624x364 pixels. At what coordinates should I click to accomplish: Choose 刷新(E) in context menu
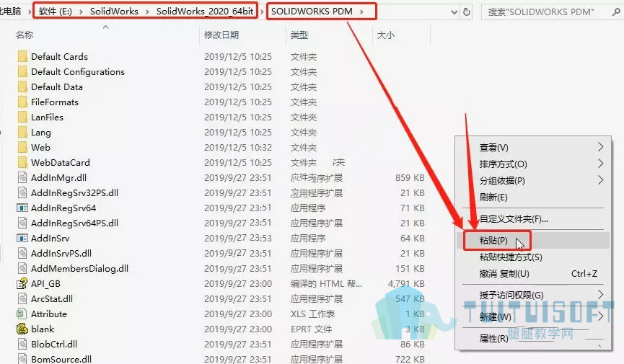pos(533,197)
